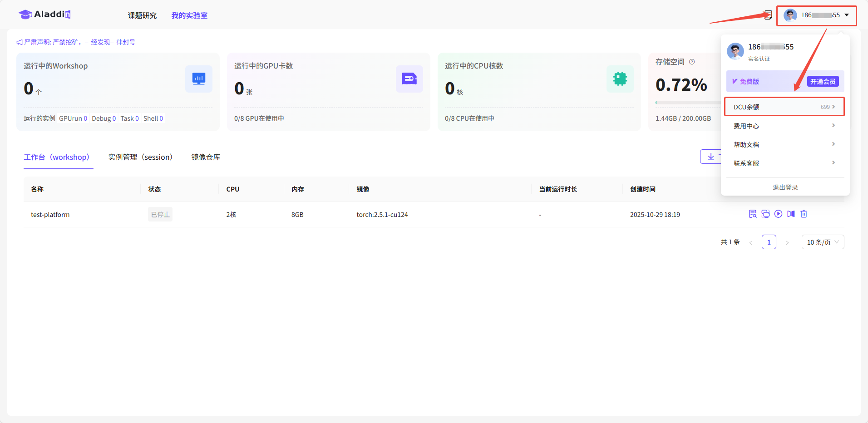Click the copy workshop icon for test-platform
The width and height of the screenshot is (868, 423).
tap(765, 214)
